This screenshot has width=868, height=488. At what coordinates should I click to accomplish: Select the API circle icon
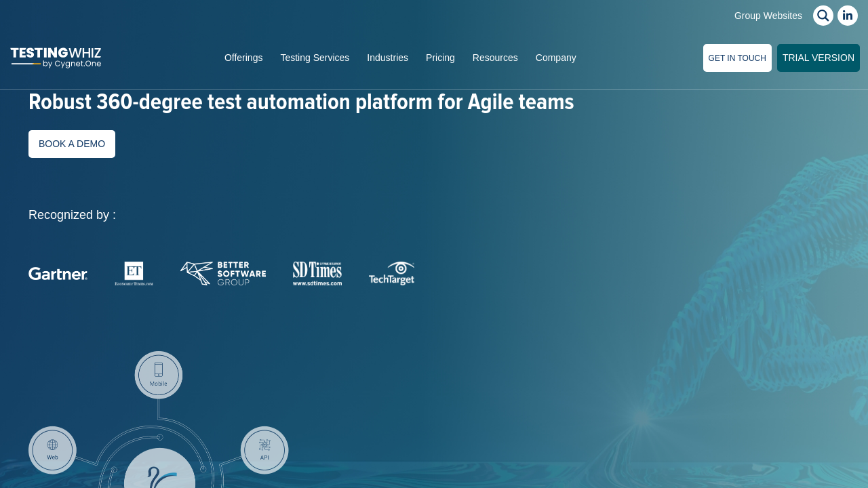pyautogui.click(x=264, y=450)
